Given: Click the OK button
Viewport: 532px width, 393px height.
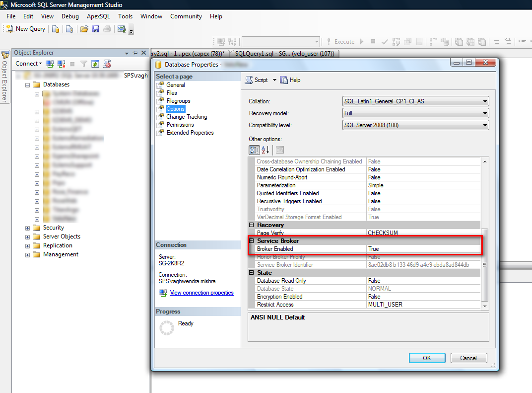Looking at the screenshot, I should pos(427,358).
